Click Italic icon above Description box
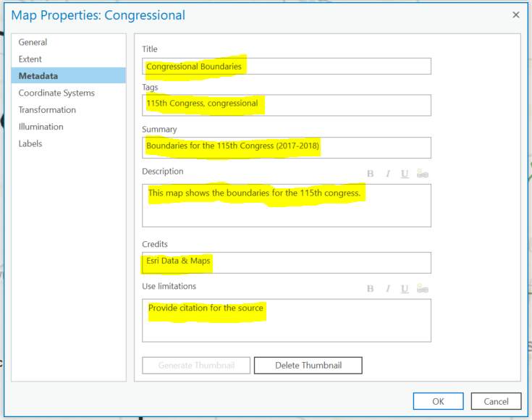The width and height of the screenshot is (532, 420). (x=387, y=174)
